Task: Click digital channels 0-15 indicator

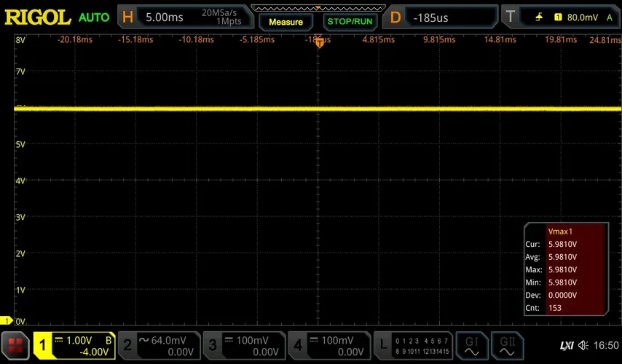Action: [x=422, y=346]
